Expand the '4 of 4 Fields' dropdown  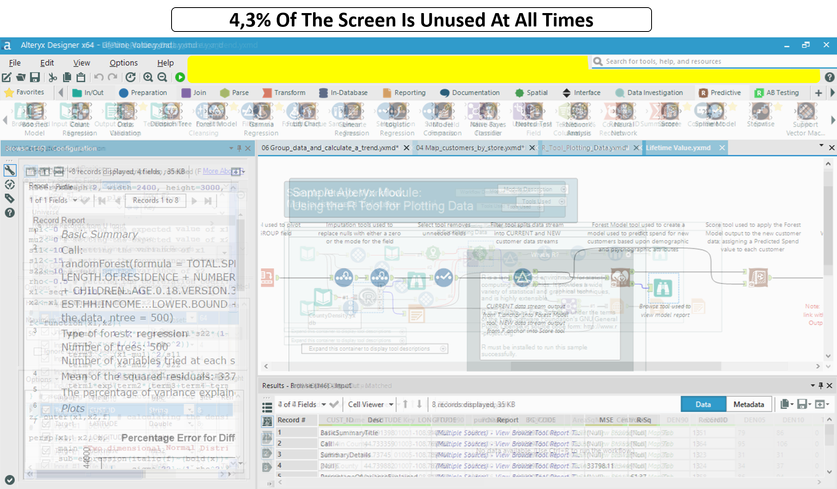pyautogui.click(x=323, y=405)
